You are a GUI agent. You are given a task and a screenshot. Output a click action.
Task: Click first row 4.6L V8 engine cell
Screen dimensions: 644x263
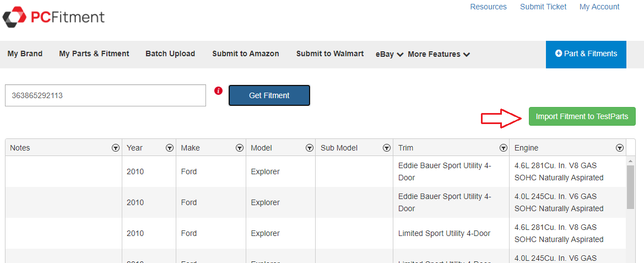click(x=568, y=171)
